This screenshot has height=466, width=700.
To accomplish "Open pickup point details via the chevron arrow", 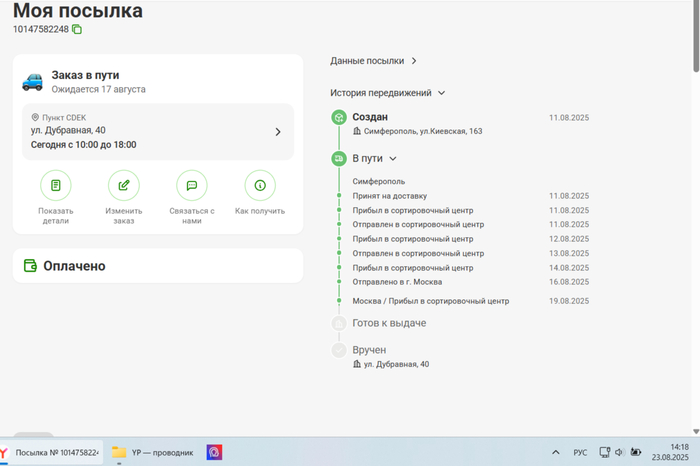I will coord(278,132).
